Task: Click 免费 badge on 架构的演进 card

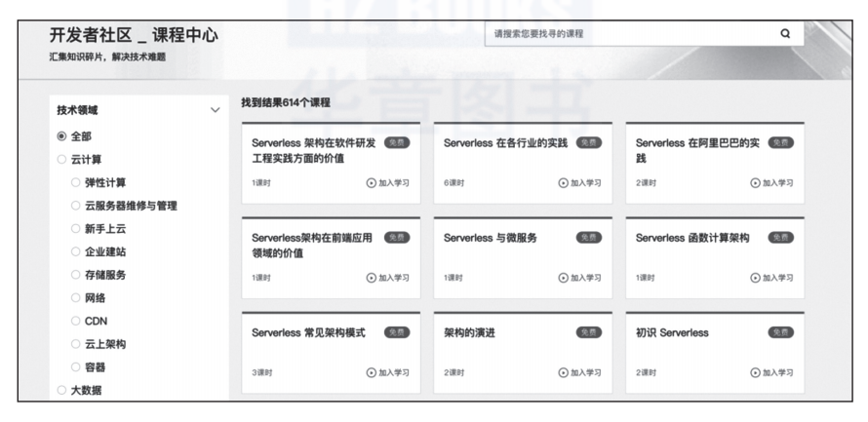Action: [589, 332]
